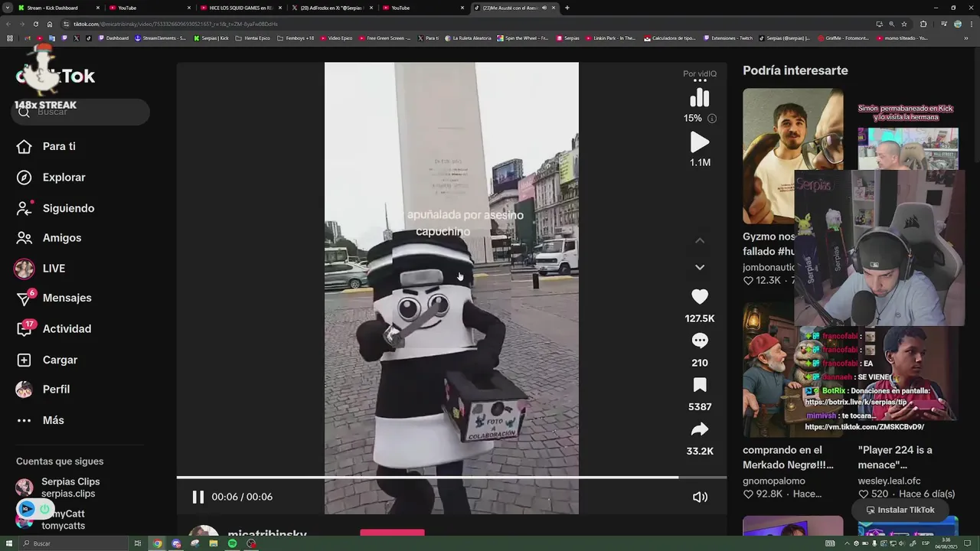Click the vidIQ play count icon
This screenshot has height=551, width=980.
point(700,142)
